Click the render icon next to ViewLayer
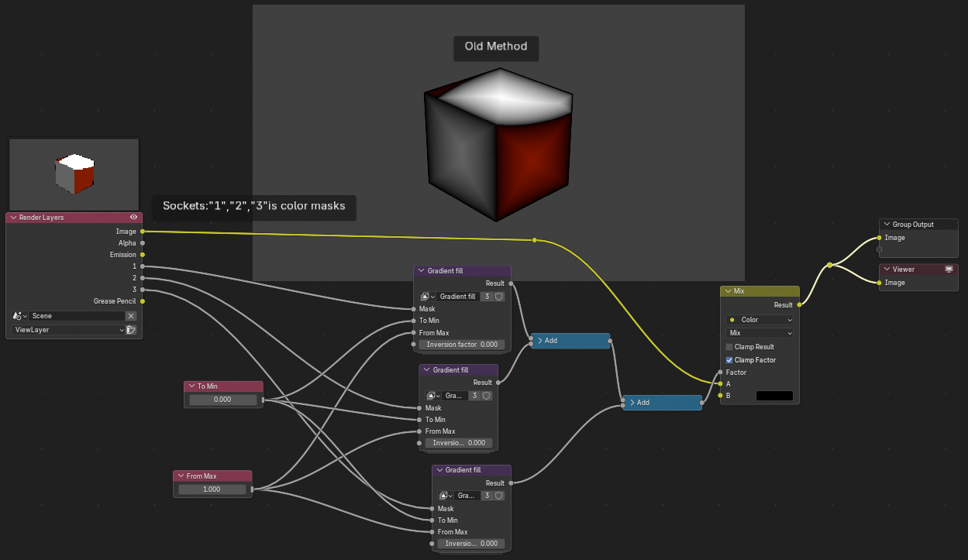 (x=131, y=330)
